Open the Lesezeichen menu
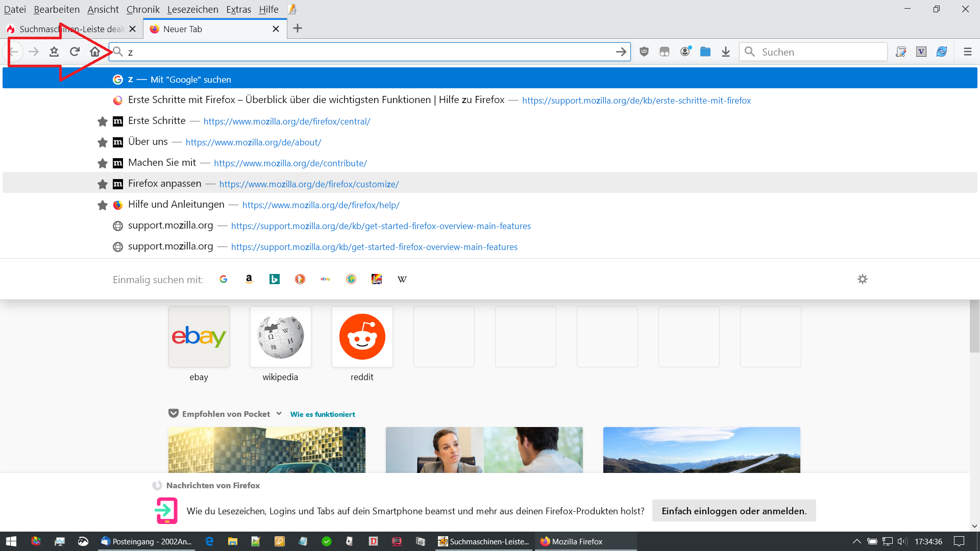 click(192, 9)
